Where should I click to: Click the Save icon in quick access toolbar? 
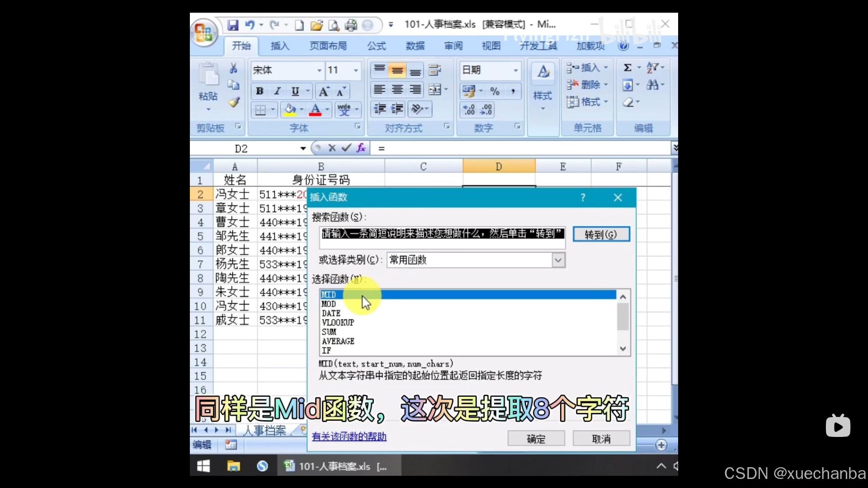pyautogui.click(x=232, y=25)
